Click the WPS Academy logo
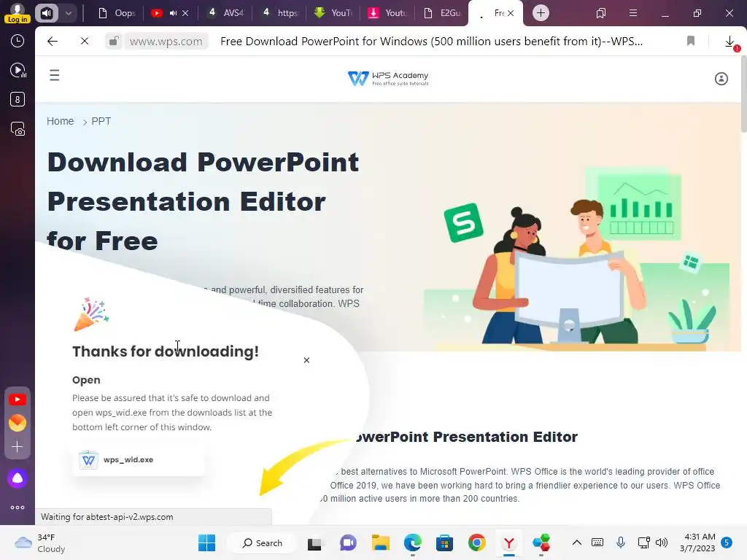The width and height of the screenshot is (747, 560). click(388, 78)
